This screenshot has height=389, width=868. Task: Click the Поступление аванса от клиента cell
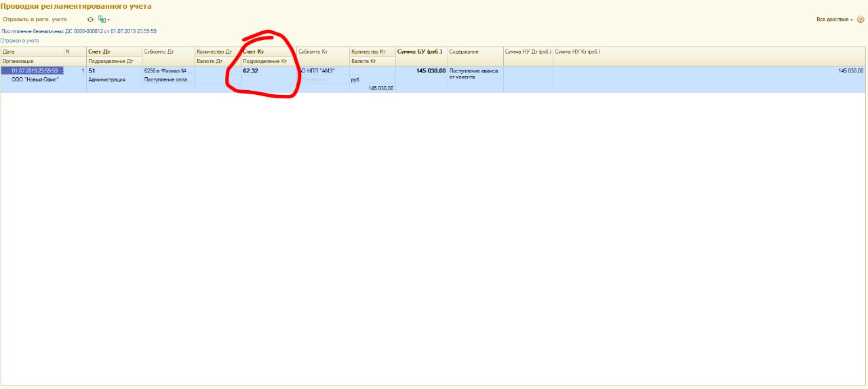(x=473, y=73)
